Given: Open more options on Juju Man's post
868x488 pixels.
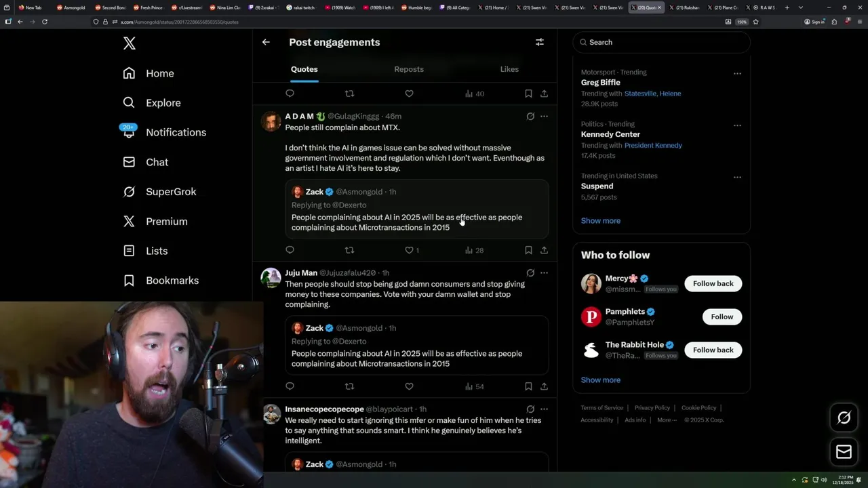Looking at the screenshot, I should tap(544, 273).
